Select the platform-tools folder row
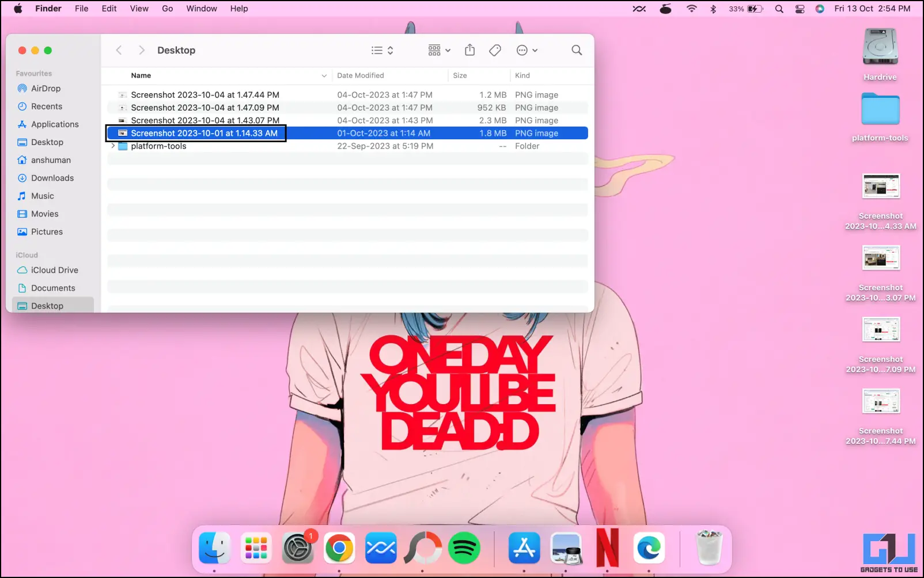Screen dimensions: 924x578 click(x=347, y=146)
